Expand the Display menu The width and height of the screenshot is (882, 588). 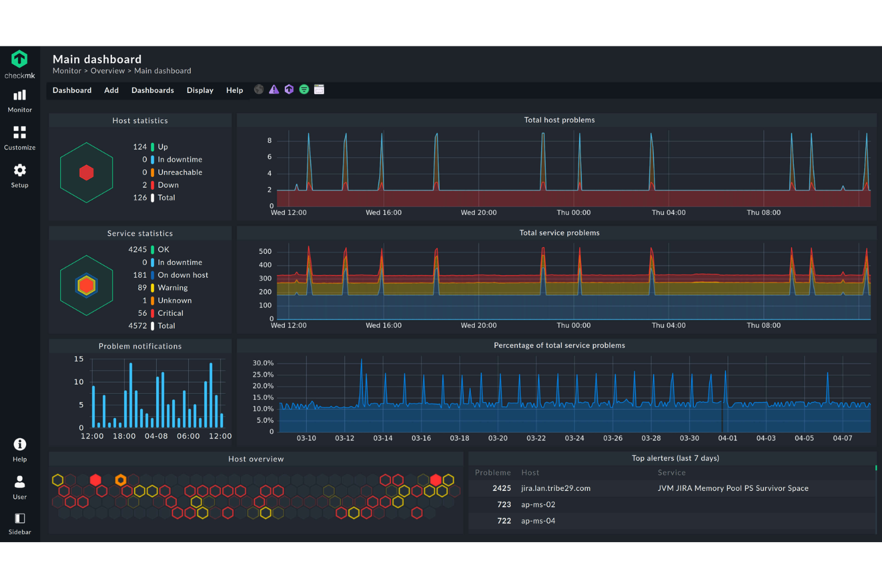pos(200,91)
